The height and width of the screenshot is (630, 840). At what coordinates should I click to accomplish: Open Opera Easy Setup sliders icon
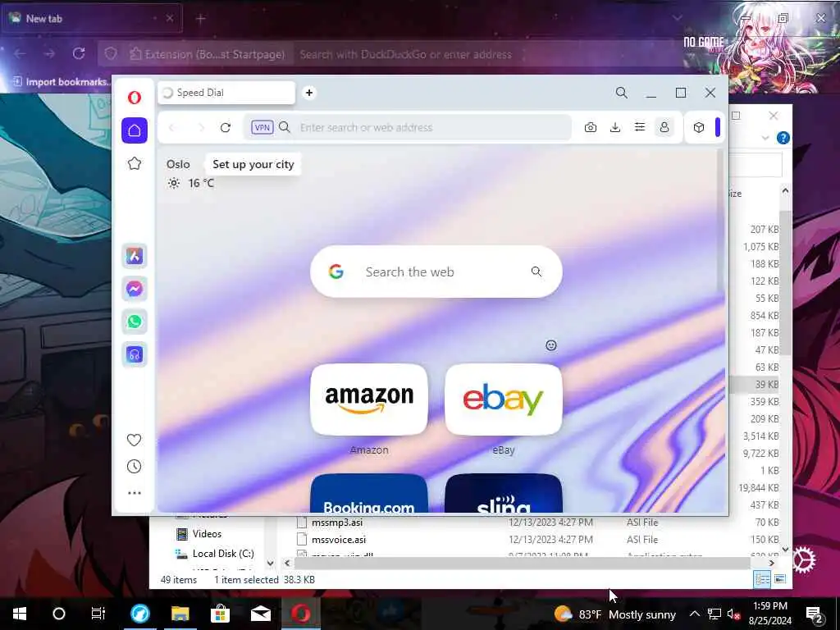[x=640, y=127]
